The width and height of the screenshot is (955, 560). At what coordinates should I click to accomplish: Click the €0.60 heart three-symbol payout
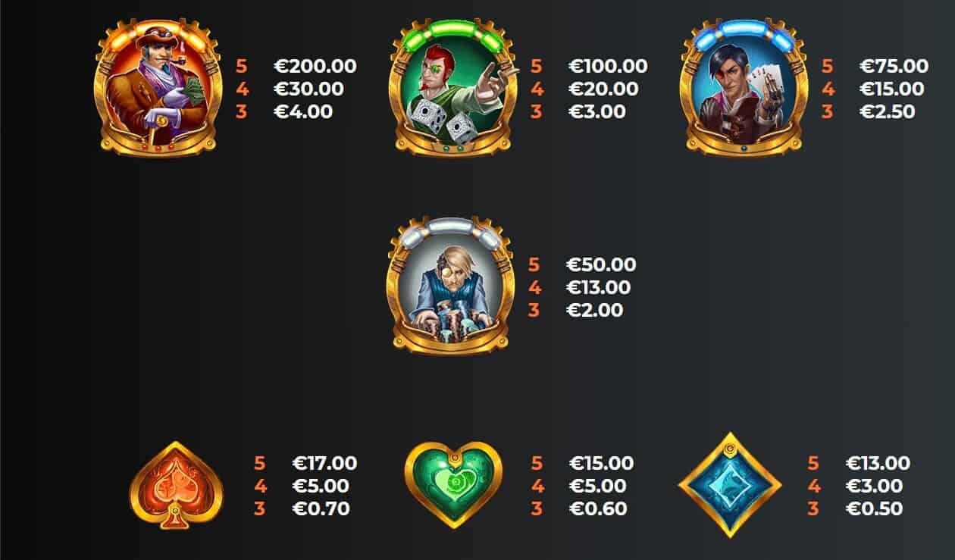(598, 508)
